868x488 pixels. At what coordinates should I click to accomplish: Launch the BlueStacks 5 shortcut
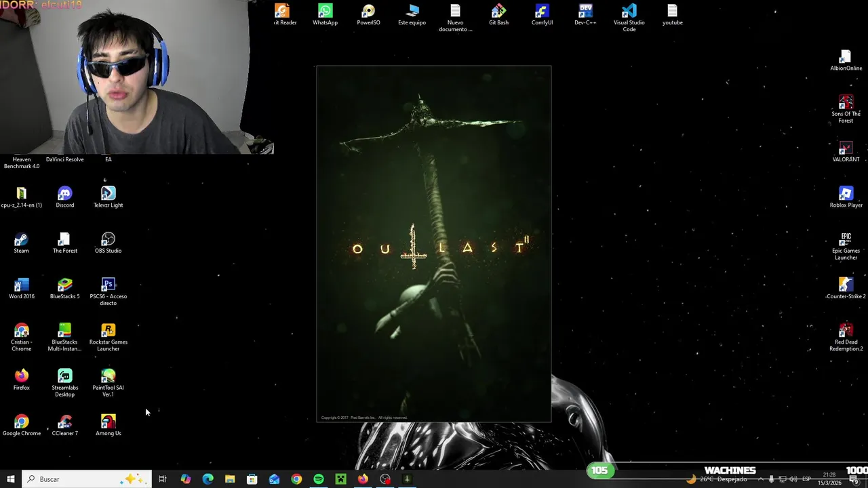click(x=64, y=289)
